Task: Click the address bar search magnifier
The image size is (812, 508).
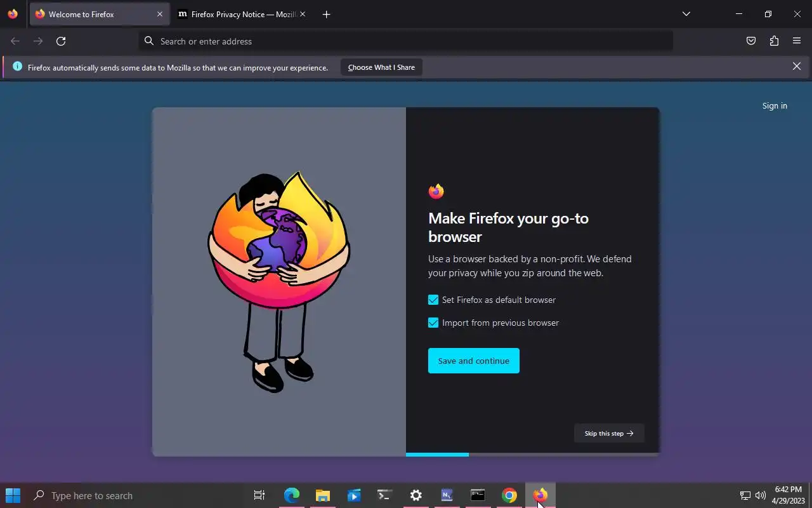Action: coord(149,41)
